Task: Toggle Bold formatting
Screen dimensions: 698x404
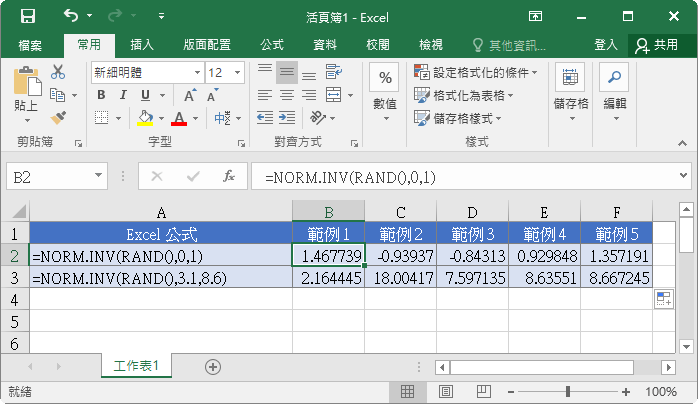Action: pos(101,95)
